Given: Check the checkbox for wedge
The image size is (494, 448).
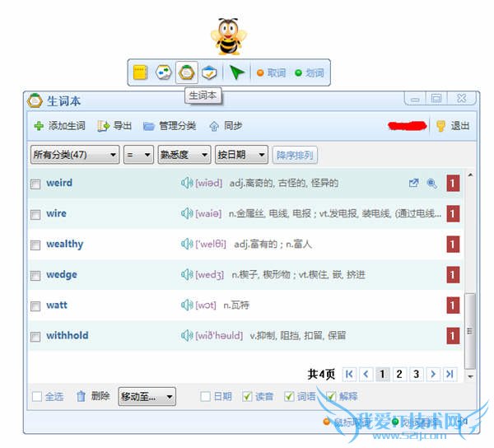Looking at the screenshot, I should coord(35,275).
